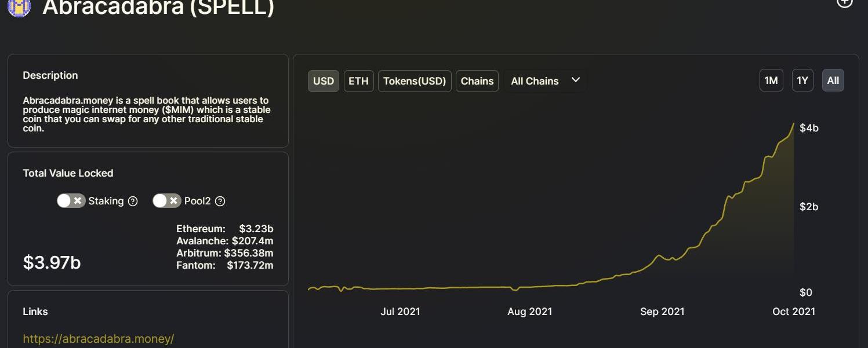The image size is (868, 348).
Task: Set chart range to 1Y
Action: [x=802, y=80]
